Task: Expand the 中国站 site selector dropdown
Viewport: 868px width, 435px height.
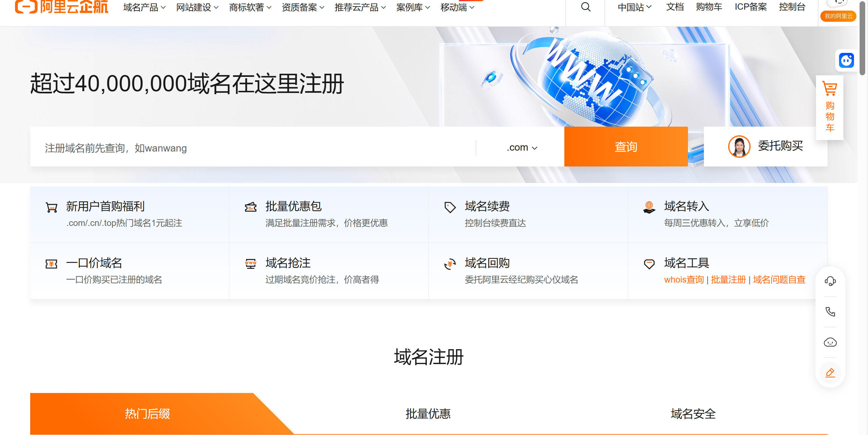Action: (x=634, y=7)
